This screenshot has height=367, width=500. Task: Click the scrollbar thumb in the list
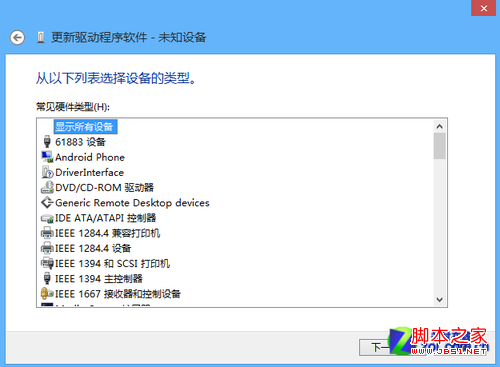(440, 146)
